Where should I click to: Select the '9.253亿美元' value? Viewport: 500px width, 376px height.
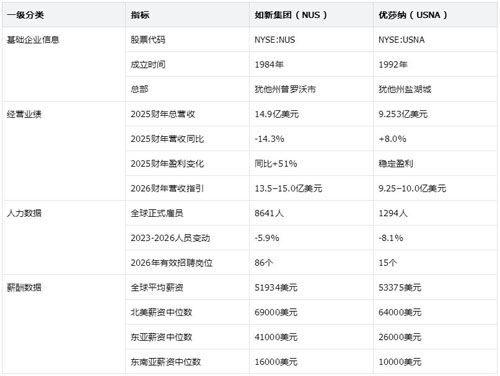pyautogui.click(x=403, y=114)
